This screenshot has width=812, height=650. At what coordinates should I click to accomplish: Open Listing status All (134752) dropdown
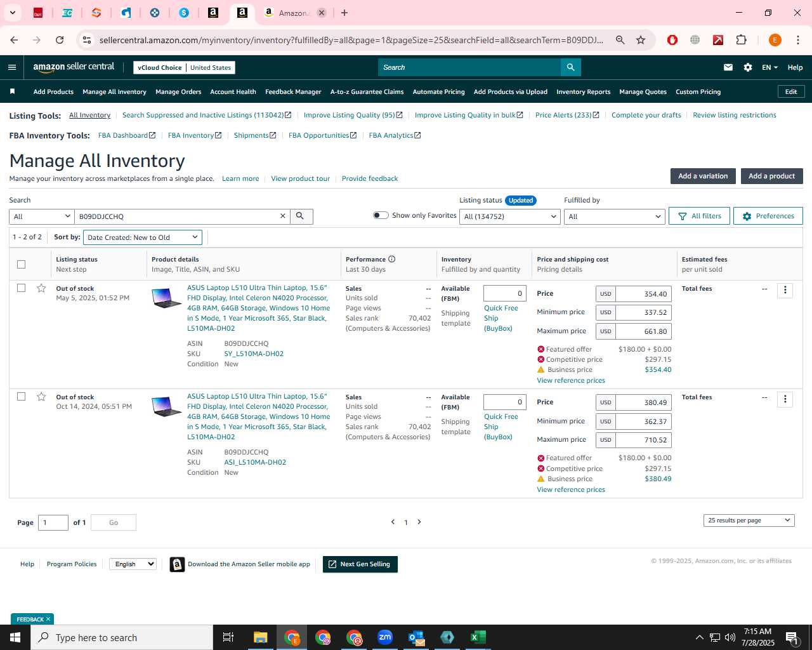510,216
